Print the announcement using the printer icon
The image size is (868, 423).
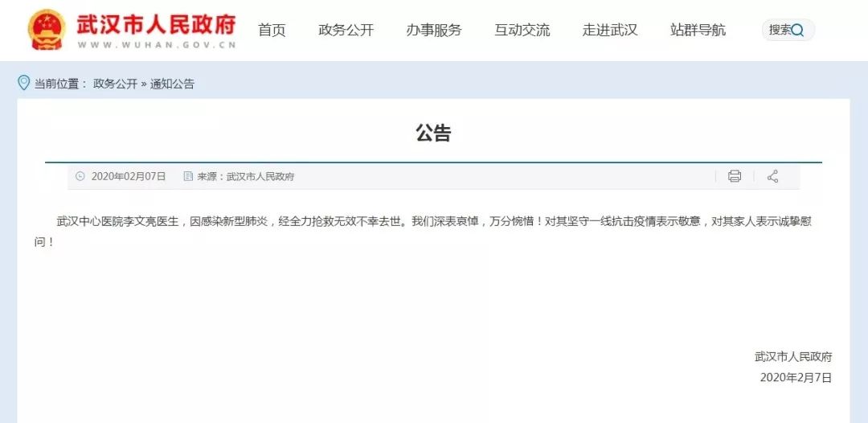click(734, 176)
